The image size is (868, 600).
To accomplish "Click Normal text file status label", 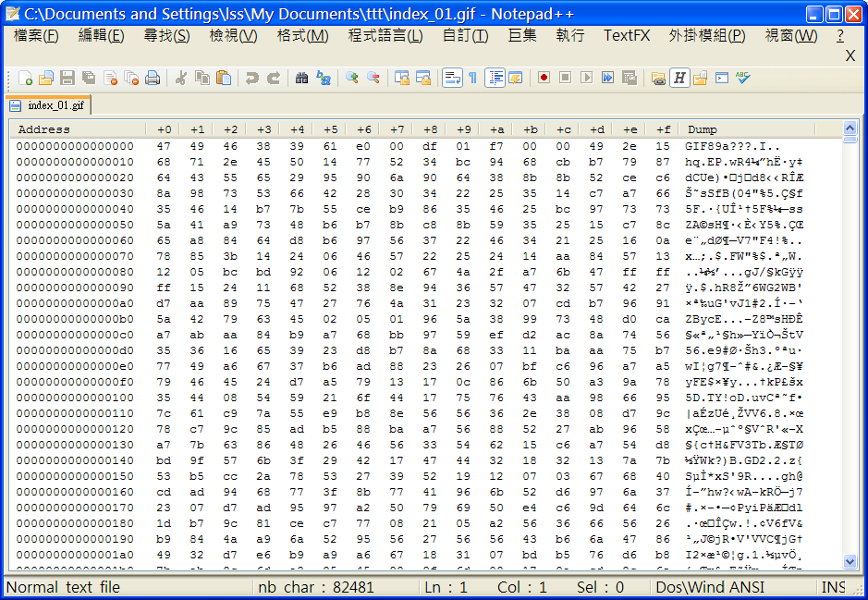I will [x=63, y=587].
